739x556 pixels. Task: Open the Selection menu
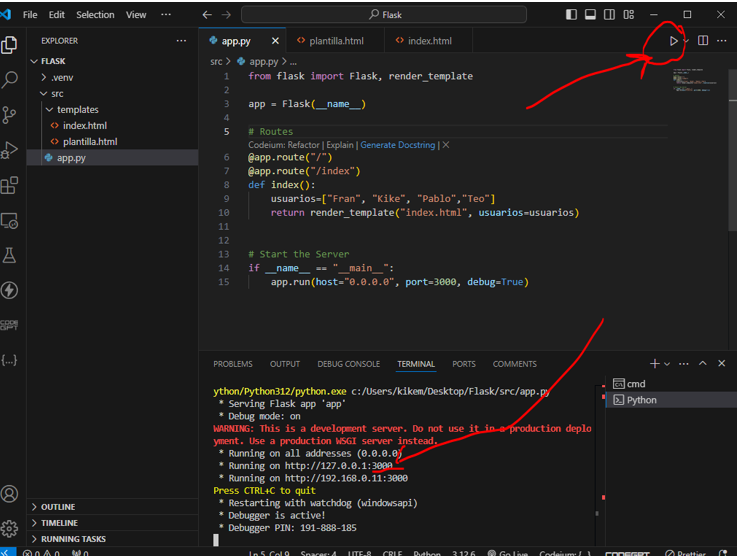point(95,15)
